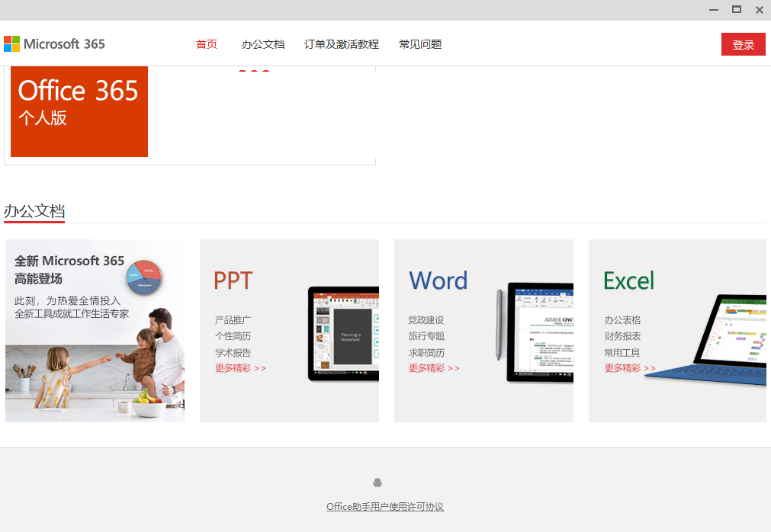This screenshot has width=771, height=532.
Task: Open the 订单及激活教程 page
Action: [342, 43]
